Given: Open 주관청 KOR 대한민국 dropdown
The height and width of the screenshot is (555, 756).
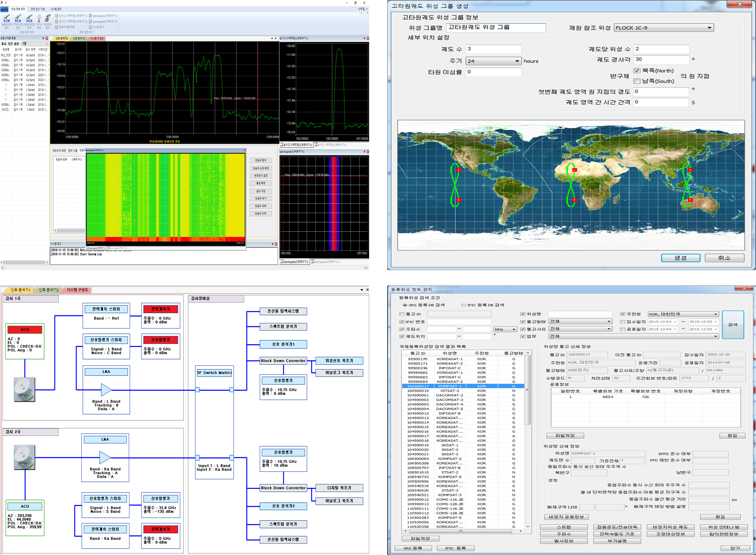Looking at the screenshot, I should (x=715, y=314).
